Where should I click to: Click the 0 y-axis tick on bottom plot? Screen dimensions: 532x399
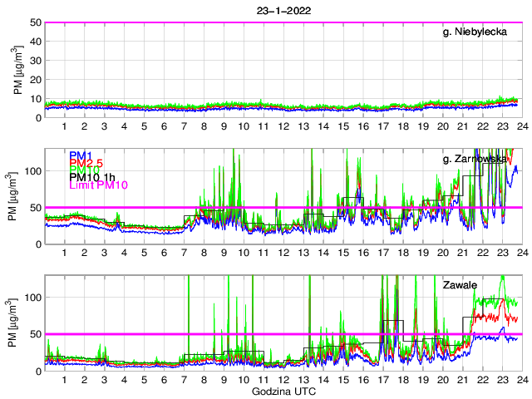38,371
